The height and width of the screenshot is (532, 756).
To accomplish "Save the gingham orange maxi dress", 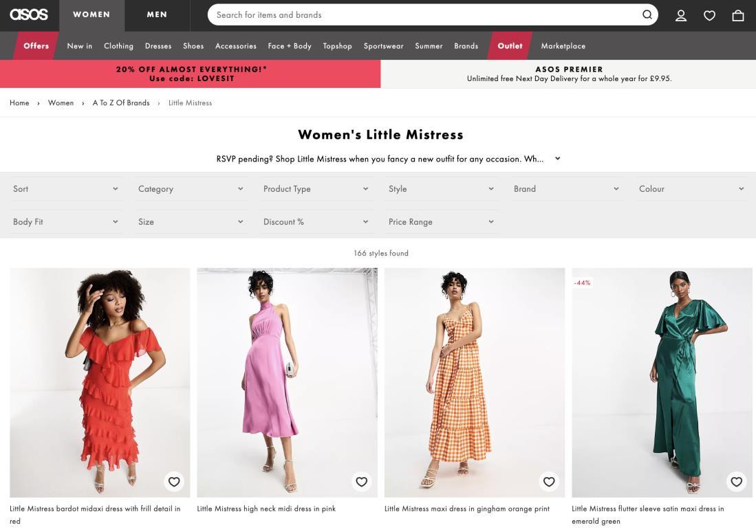I will [549, 481].
